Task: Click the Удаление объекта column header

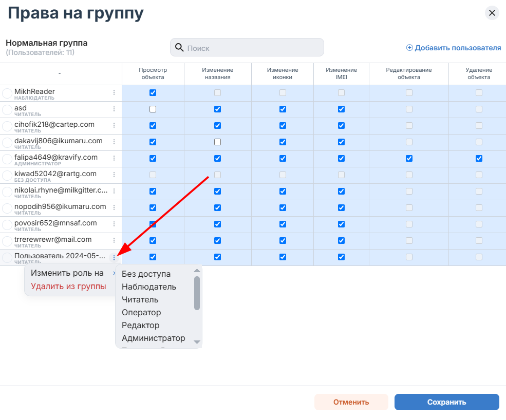Action: (x=479, y=73)
